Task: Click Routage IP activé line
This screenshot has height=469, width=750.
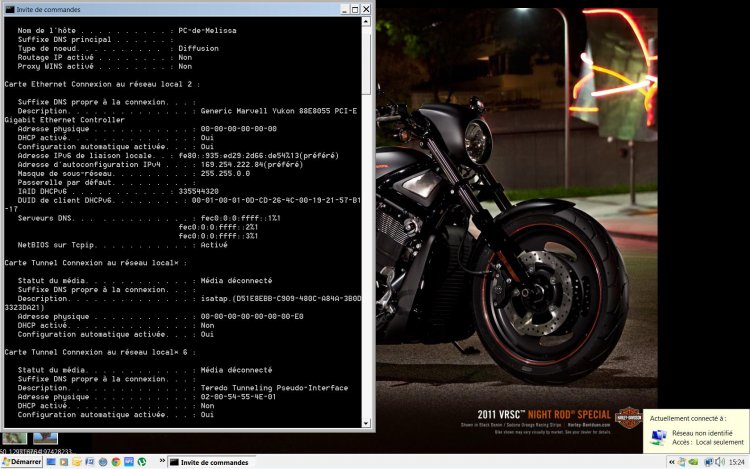Action: click(105, 57)
